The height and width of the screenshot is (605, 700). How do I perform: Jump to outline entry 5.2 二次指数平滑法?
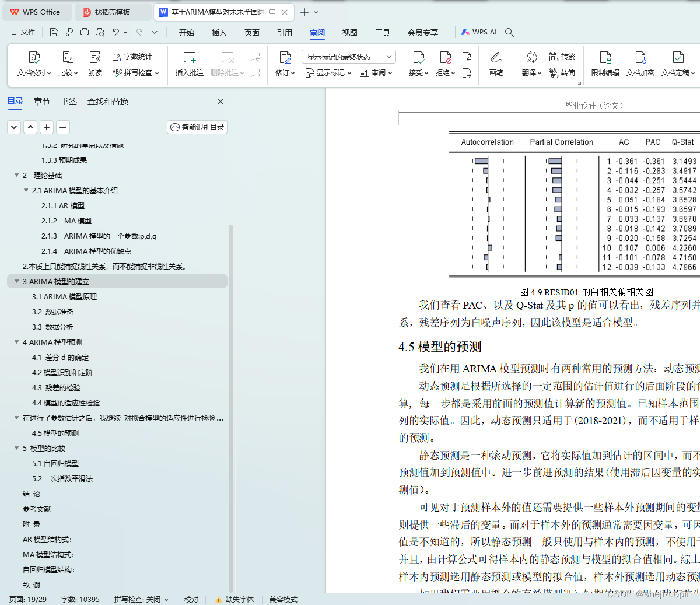coord(62,478)
